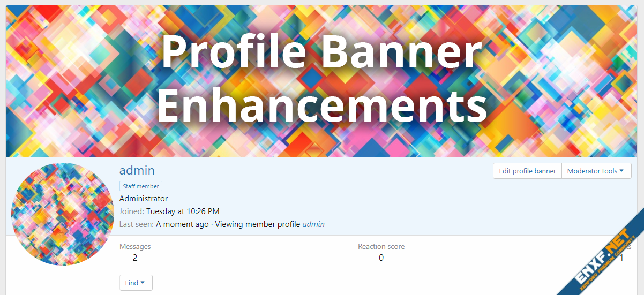The width and height of the screenshot is (644, 295).
Task: Click the Edit profile banner button
Action: click(x=527, y=171)
